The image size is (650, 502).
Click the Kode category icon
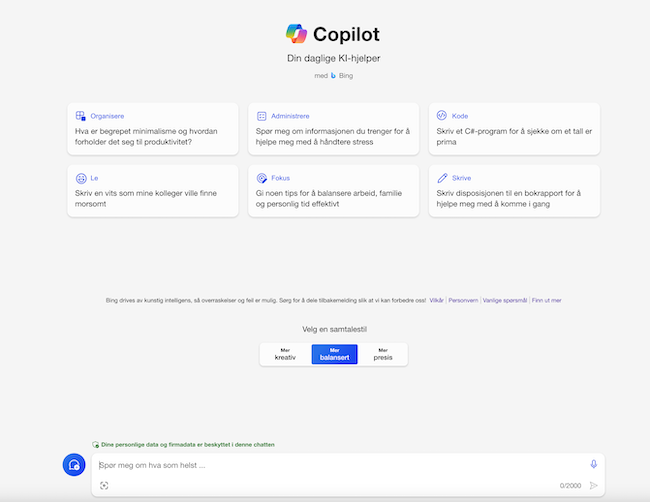click(442, 115)
